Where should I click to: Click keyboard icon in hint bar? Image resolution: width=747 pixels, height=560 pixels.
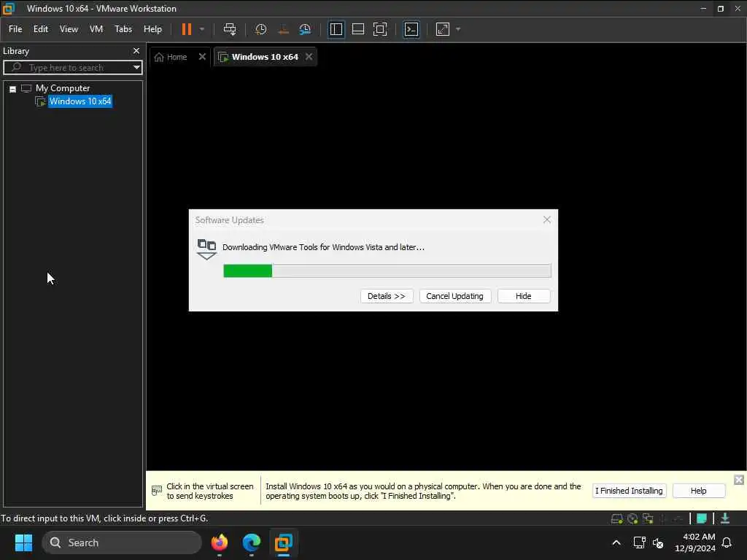[x=157, y=491]
